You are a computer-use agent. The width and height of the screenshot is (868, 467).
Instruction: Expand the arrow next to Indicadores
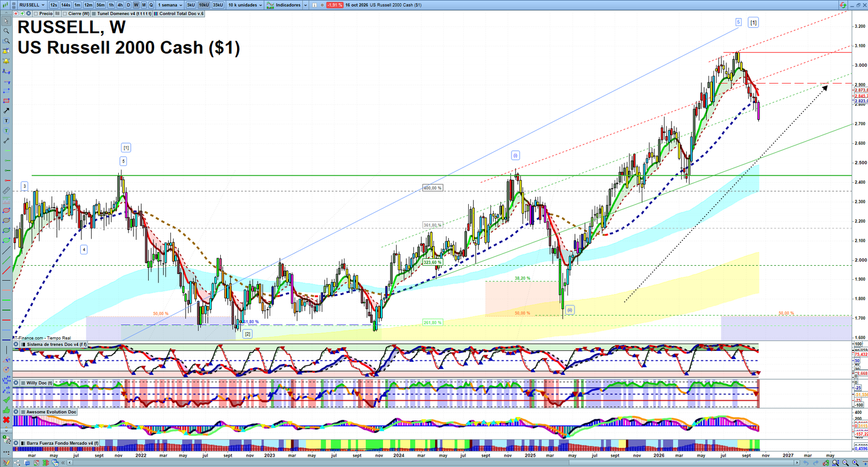[x=305, y=5]
